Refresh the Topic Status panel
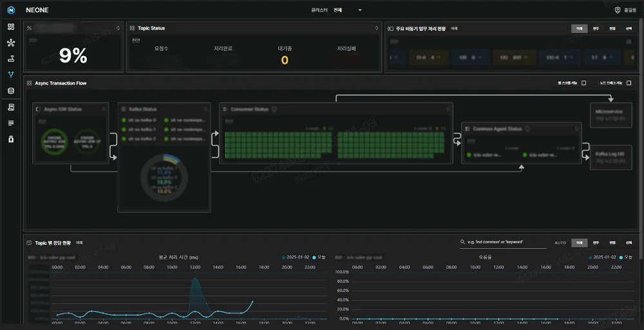This screenshot has height=330, width=644. point(376,28)
